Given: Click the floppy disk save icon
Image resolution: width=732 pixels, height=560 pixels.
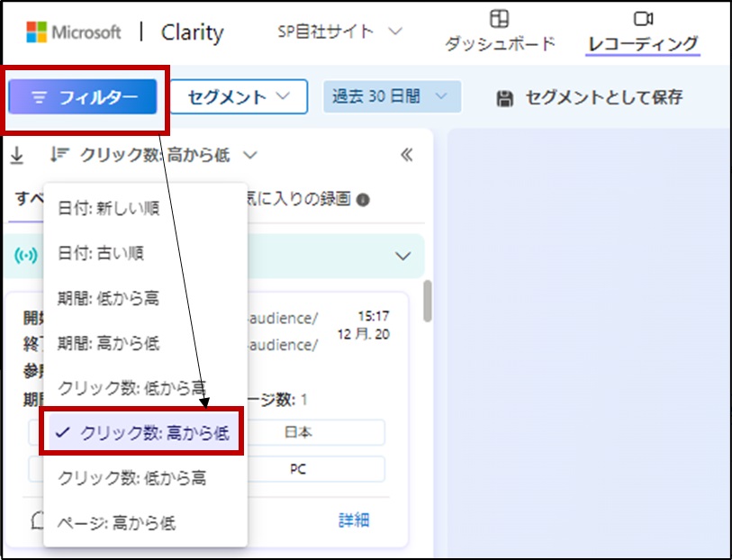Looking at the screenshot, I should [505, 98].
